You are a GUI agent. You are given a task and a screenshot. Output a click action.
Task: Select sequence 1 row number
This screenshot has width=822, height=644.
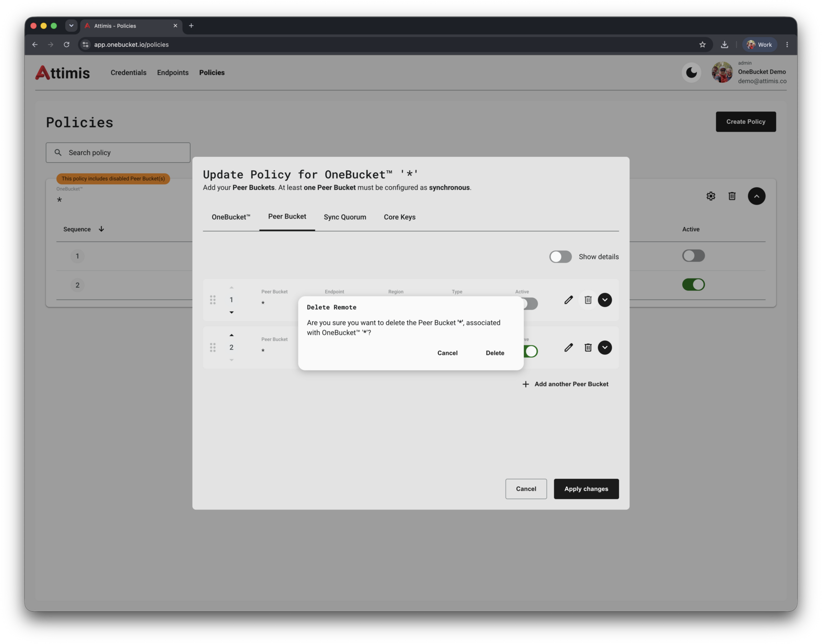tap(78, 256)
